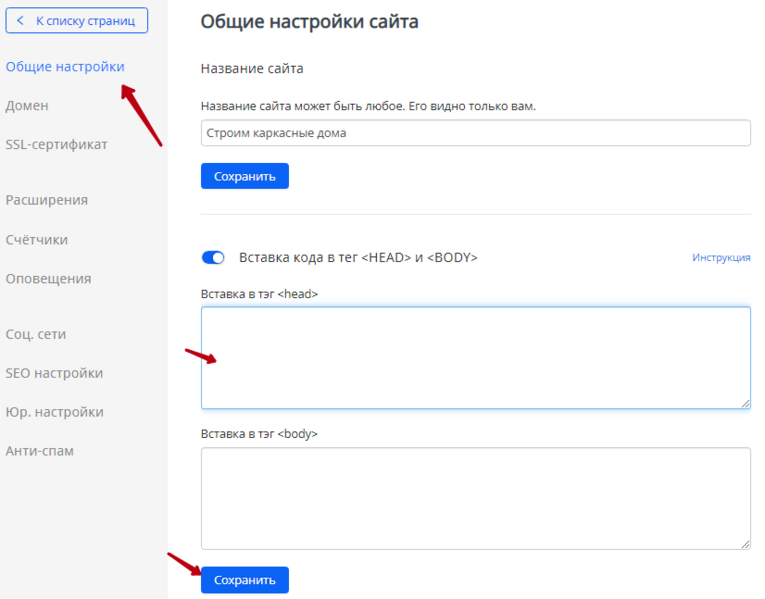Click the Инструкция link
This screenshot has height=599, width=765.
[721, 258]
